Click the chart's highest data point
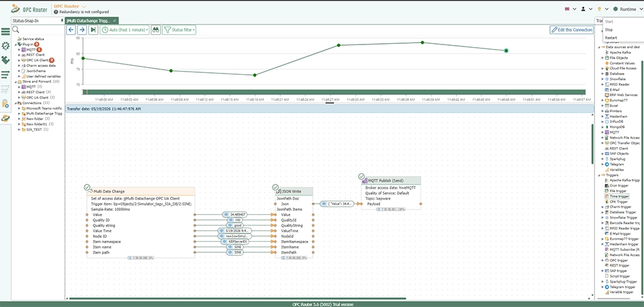Viewport: 644px width, 307px height. (422, 43)
